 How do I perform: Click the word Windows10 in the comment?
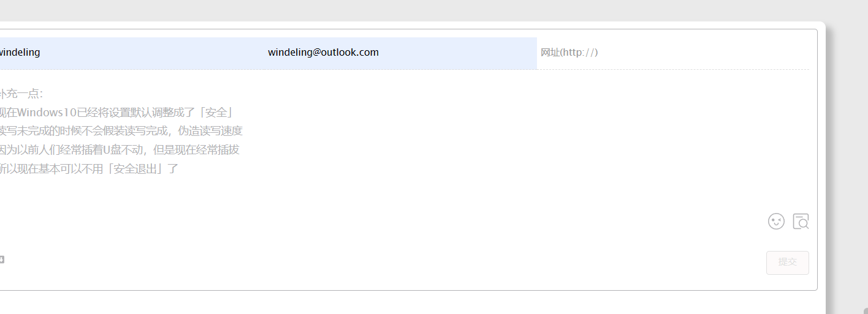point(47,113)
